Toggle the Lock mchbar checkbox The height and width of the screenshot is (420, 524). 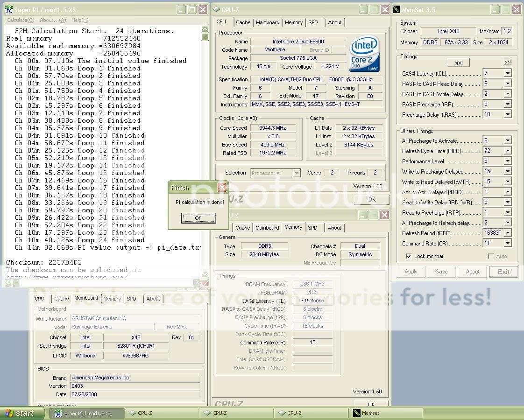[408, 256]
